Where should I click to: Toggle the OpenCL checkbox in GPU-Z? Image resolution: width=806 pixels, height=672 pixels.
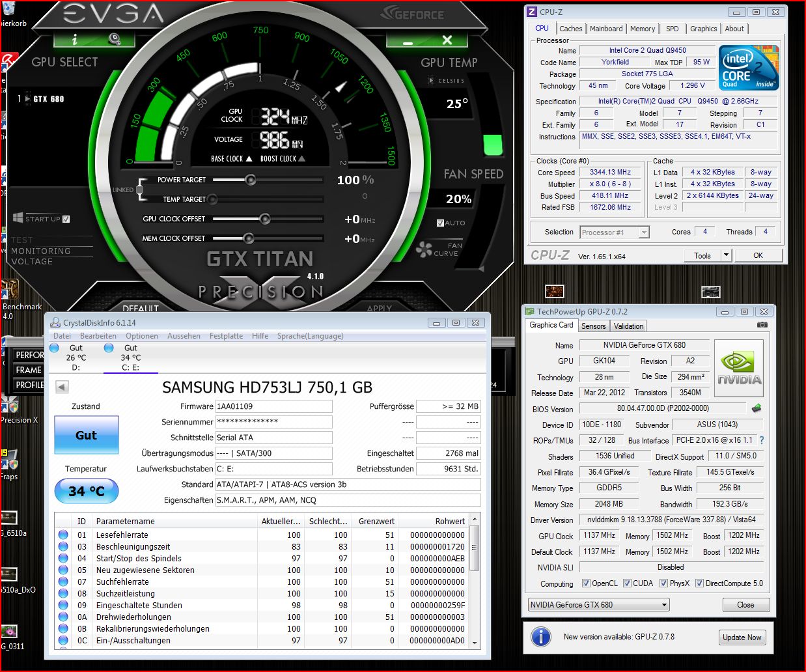coord(586,583)
